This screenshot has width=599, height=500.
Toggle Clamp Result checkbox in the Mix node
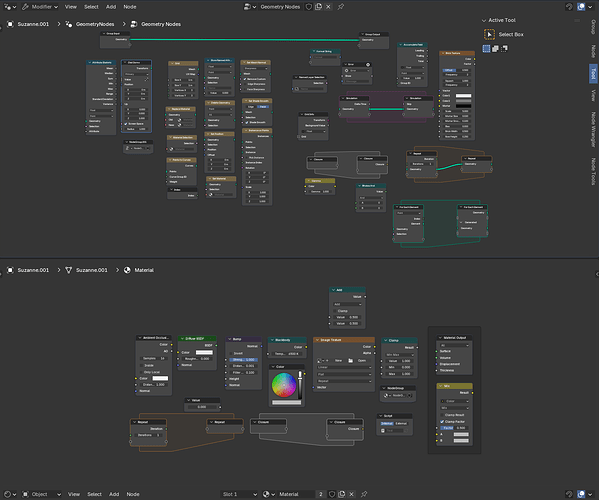coord(442,415)
